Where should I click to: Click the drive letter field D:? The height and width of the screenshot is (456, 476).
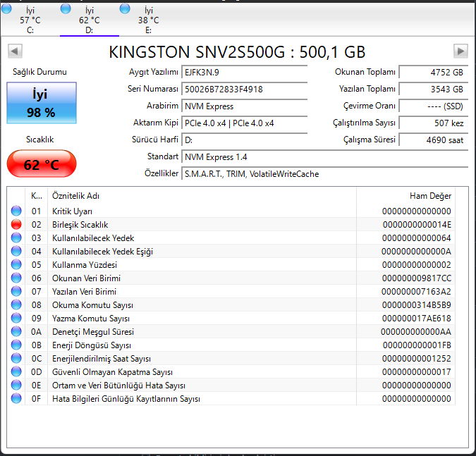point(245,140)
